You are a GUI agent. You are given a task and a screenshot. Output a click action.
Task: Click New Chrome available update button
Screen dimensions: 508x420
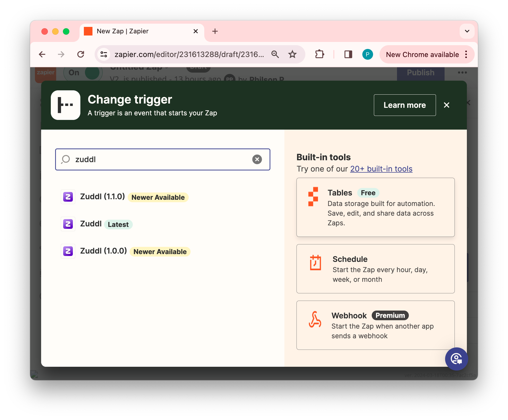pos(422,55)
